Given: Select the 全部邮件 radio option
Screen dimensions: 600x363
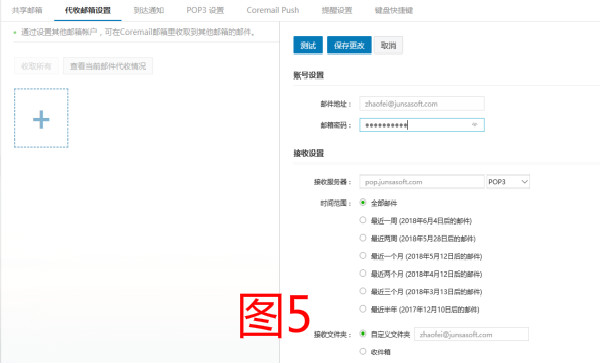Looking at the screenshot, I should pos(363,202).
